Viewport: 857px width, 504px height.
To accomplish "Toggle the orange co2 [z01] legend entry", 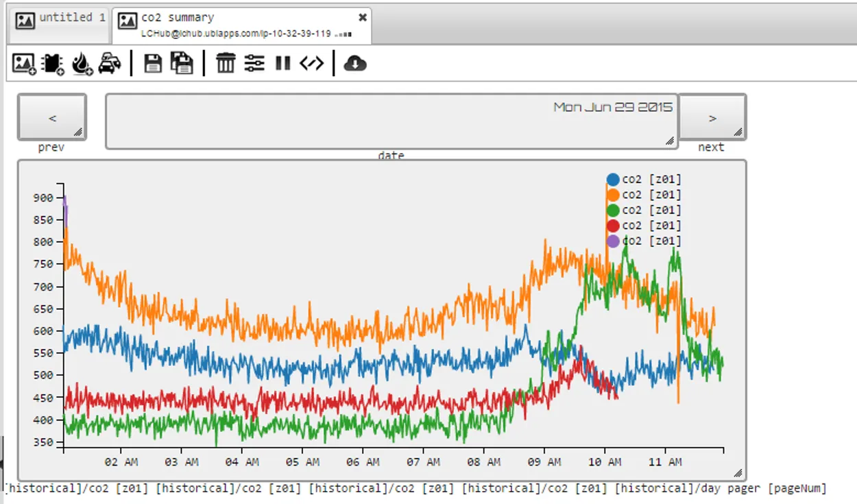I will tap(644, 195).
